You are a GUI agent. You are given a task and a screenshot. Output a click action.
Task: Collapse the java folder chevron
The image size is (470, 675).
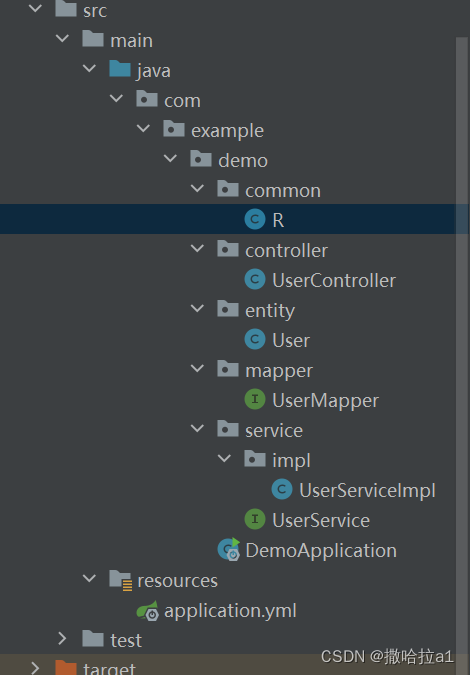point(89,68)
